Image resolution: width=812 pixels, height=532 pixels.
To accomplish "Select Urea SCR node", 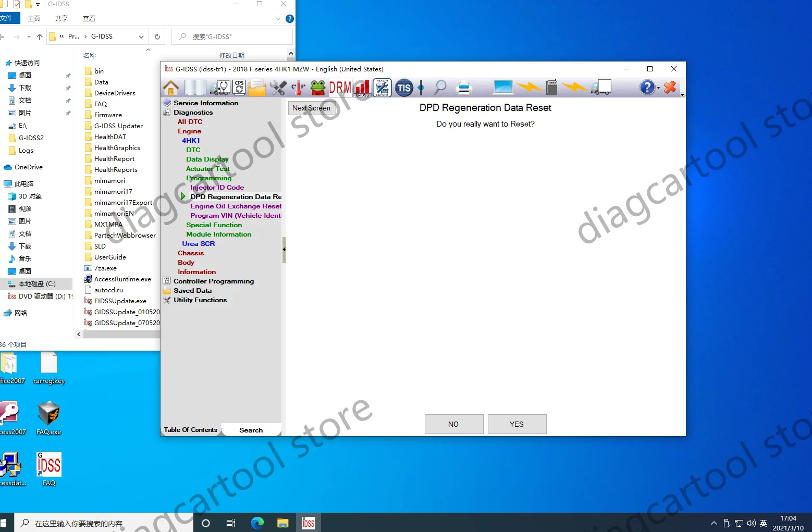I will [199, 244].
